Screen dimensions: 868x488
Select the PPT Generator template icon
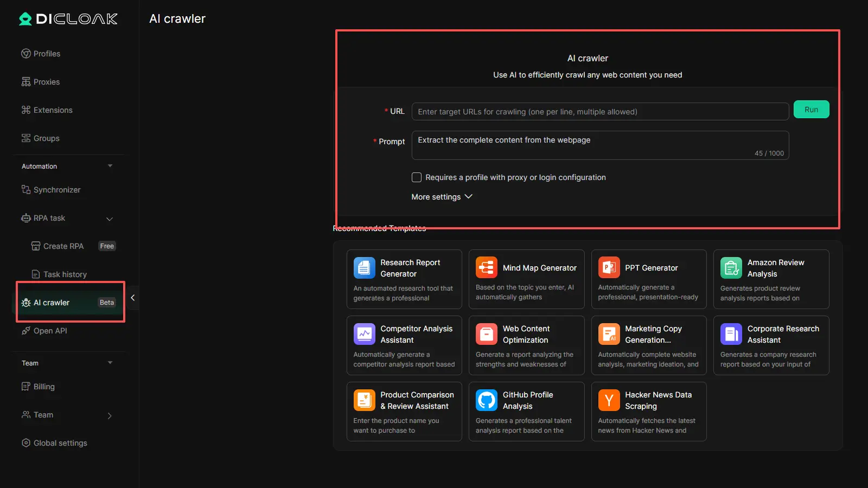click(x=609, y=268)
